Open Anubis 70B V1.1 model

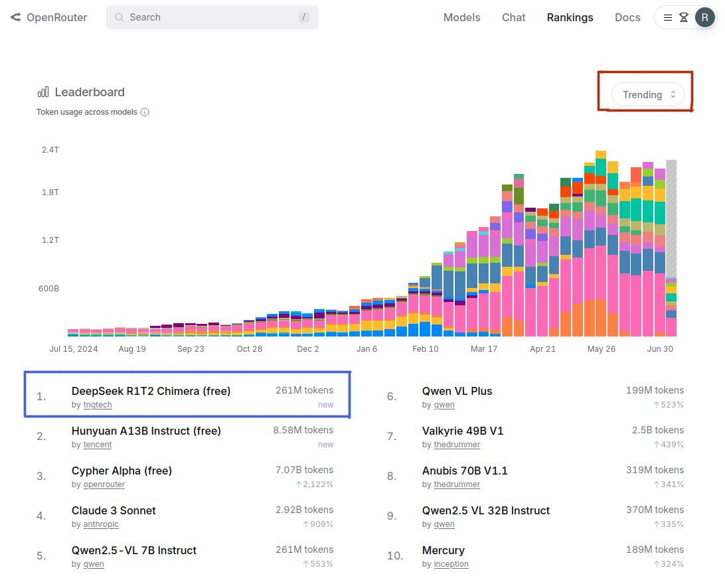pos(465,471)
